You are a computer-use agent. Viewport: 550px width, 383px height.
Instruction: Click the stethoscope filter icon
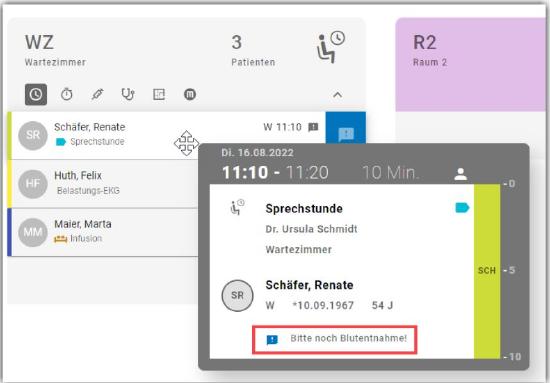pos(128,94)
